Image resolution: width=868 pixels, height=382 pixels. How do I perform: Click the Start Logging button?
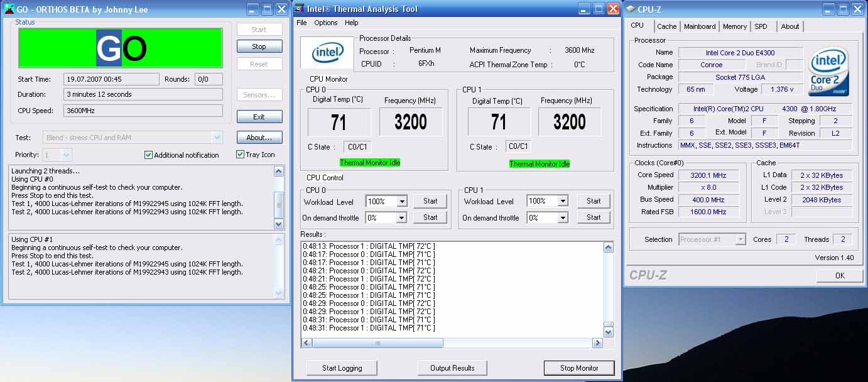tap(342, 368)
